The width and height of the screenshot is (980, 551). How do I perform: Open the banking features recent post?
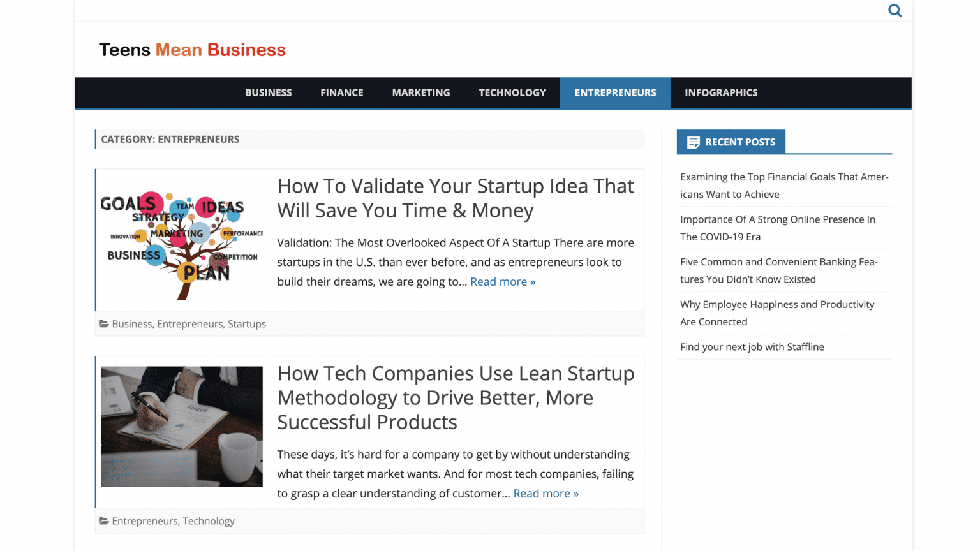[x=778, y=270]
